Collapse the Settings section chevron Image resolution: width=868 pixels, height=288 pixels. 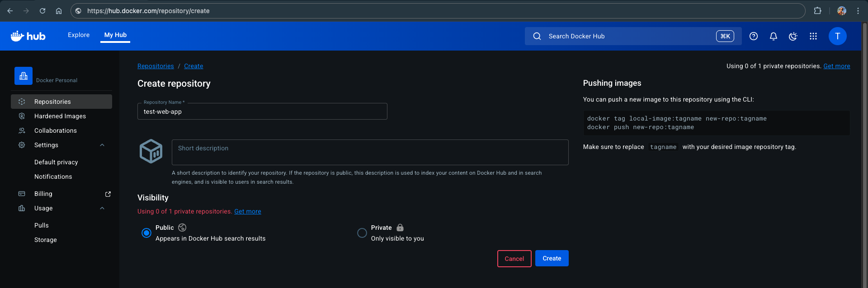[x=102, y=145]
